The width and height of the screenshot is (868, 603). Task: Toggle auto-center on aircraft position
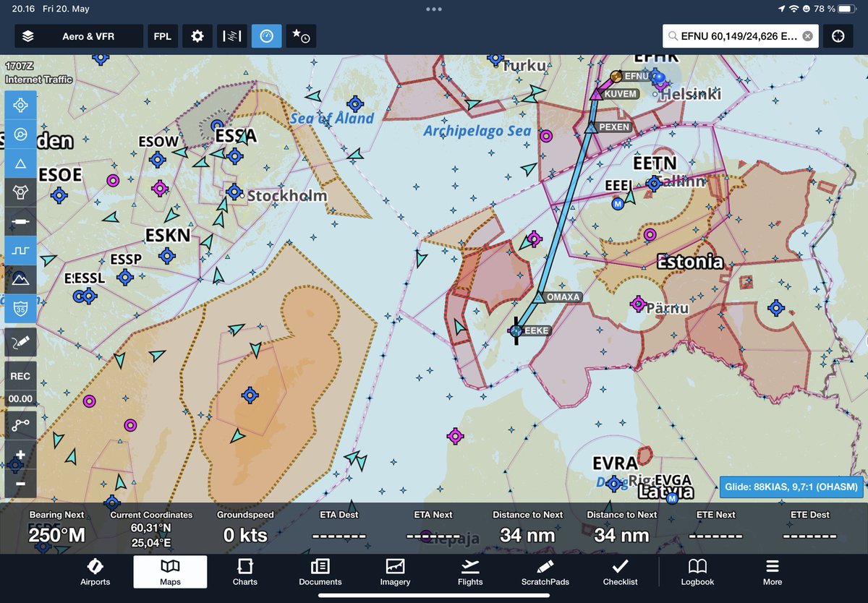[20, 105]
